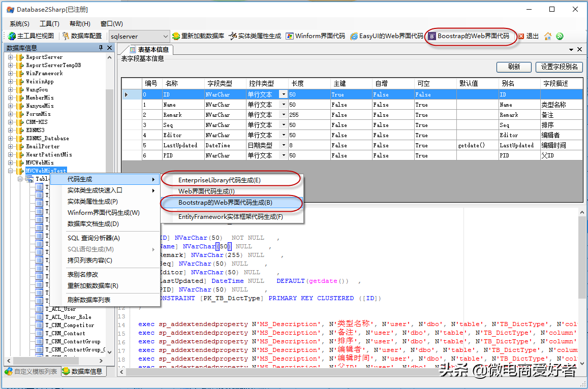Click table icon beside T_CRM_ContactGroup

pyautogui.click(x=39, y=341)
